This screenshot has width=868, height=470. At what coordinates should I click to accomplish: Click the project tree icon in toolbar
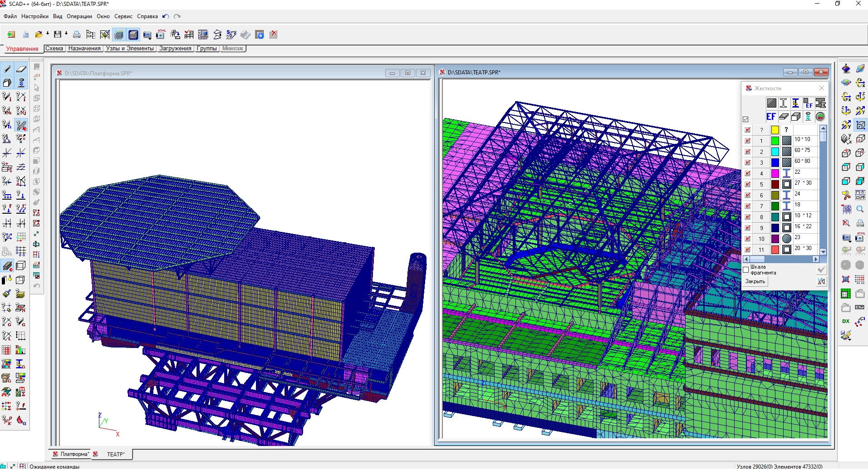click(91, 34)
